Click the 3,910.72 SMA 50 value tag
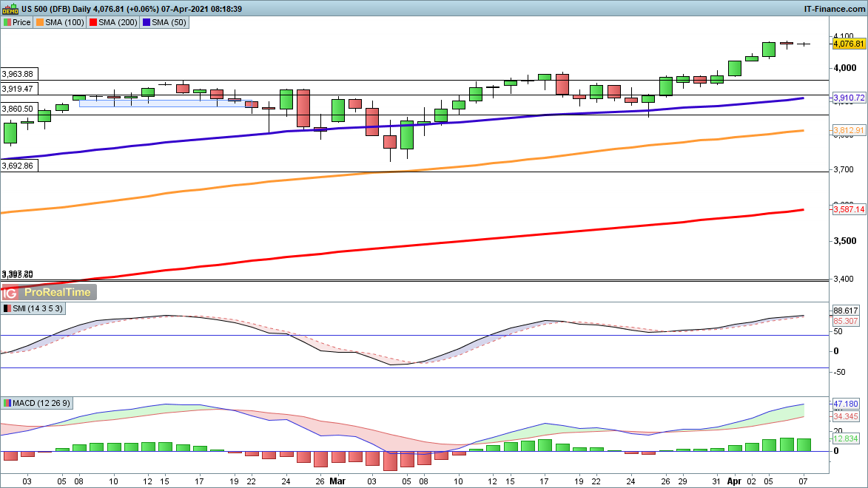This screenshot has height=488, width=868. click(x=849, y=98)
